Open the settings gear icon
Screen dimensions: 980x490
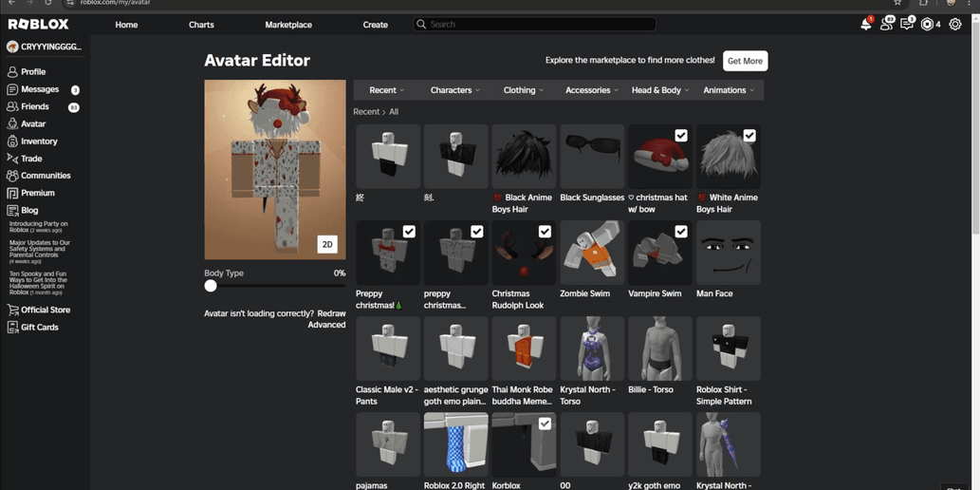tap(955, 25)
